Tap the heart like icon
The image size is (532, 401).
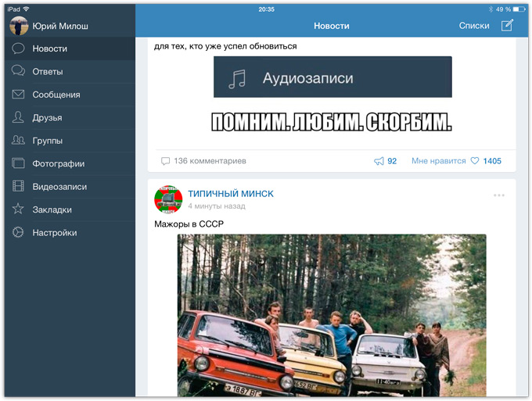click(x=475, y=161)
